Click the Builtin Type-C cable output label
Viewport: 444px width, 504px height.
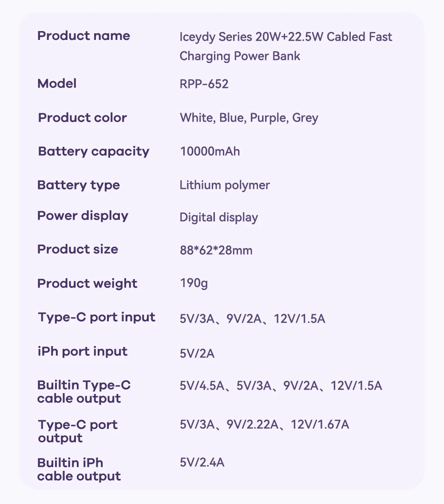coord(84,391)
